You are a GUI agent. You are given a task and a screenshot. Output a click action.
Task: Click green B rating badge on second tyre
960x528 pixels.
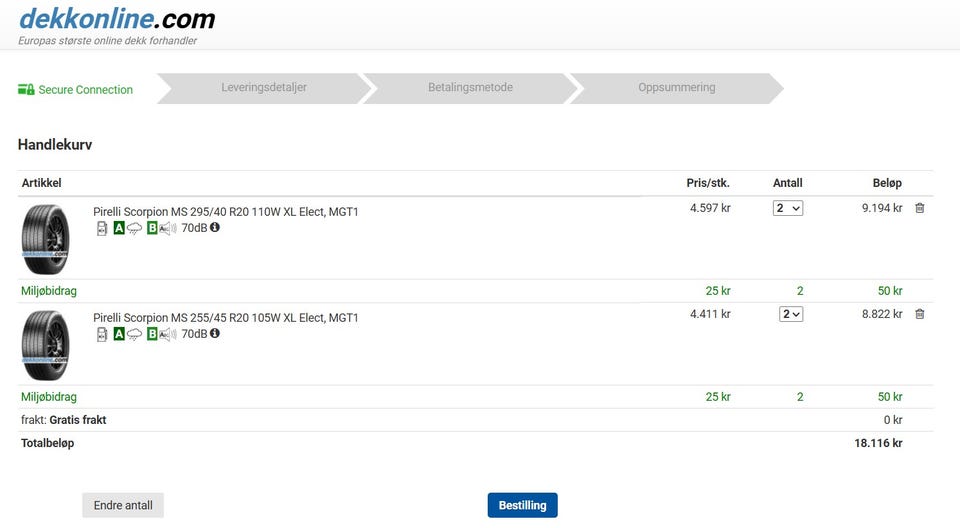pos(152,334)
